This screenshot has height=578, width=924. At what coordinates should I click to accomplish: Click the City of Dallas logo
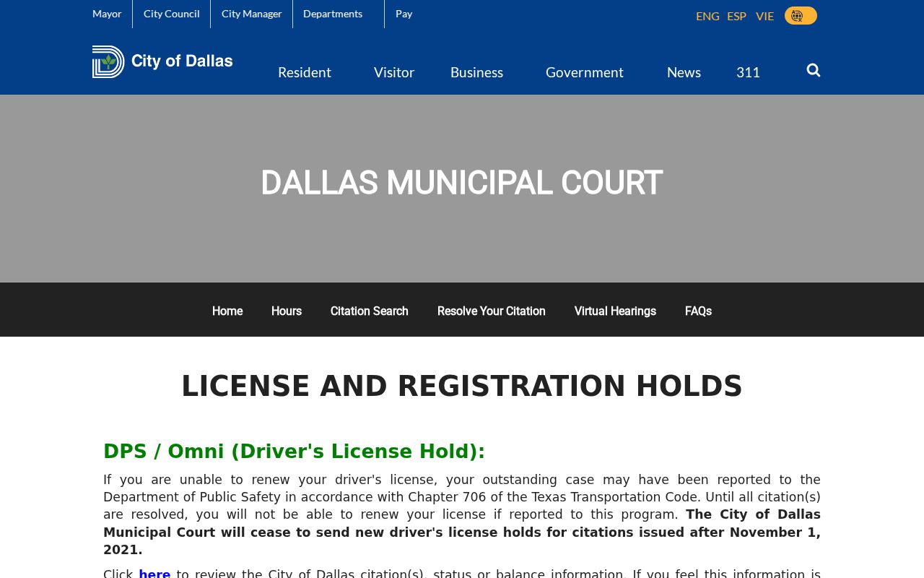(x=162, y=61)
